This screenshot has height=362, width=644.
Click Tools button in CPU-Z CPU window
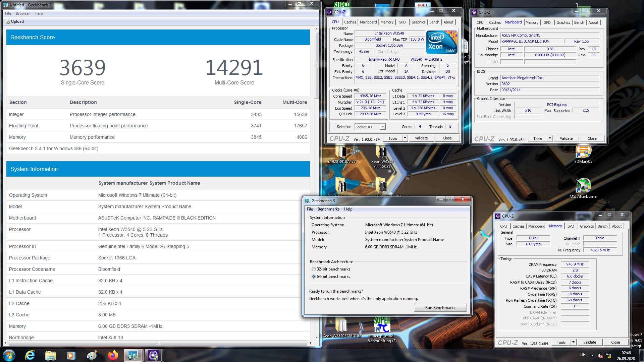pos(393,138)
